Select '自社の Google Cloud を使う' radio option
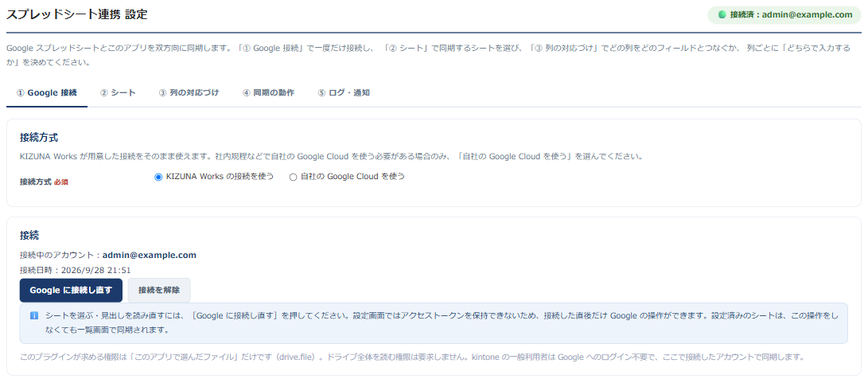 tap(294, 177)
